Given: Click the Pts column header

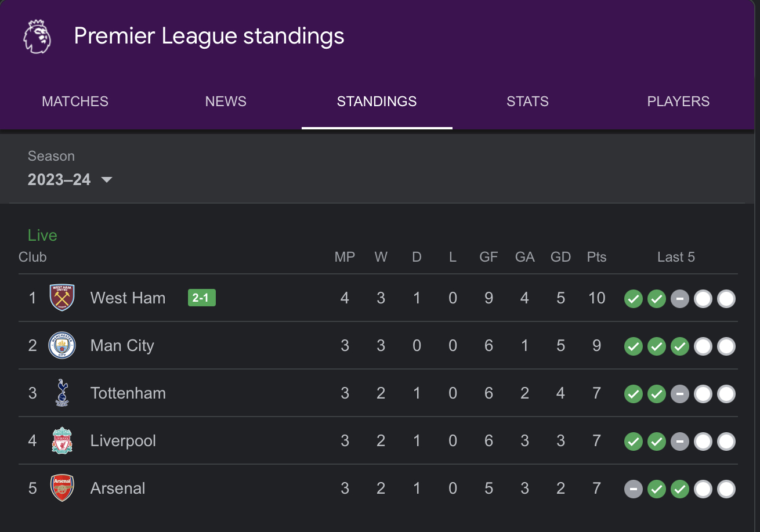Looking at the screenshot, I should (596, 257).
